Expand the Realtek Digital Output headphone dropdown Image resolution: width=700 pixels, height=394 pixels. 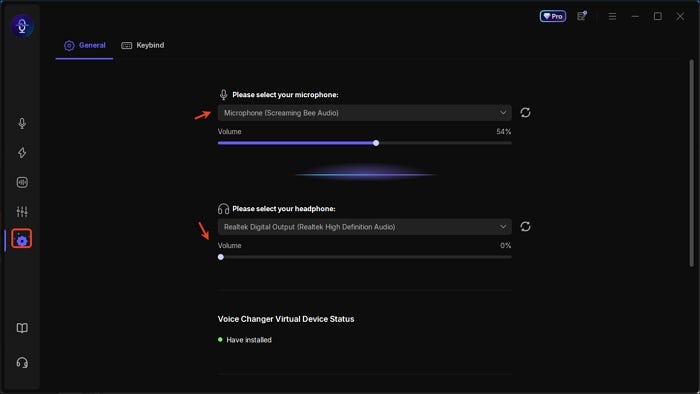pyautogui.click(x=364, y=227)
